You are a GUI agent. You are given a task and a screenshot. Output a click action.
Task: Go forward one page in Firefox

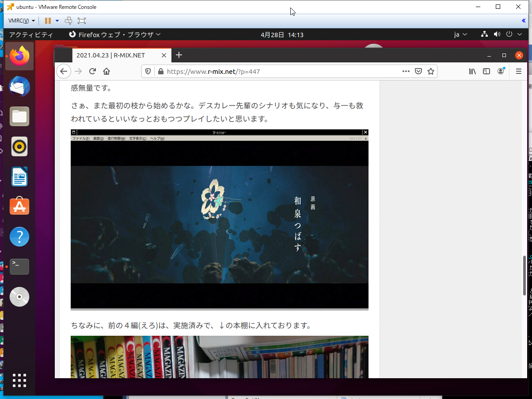[78, 71]
